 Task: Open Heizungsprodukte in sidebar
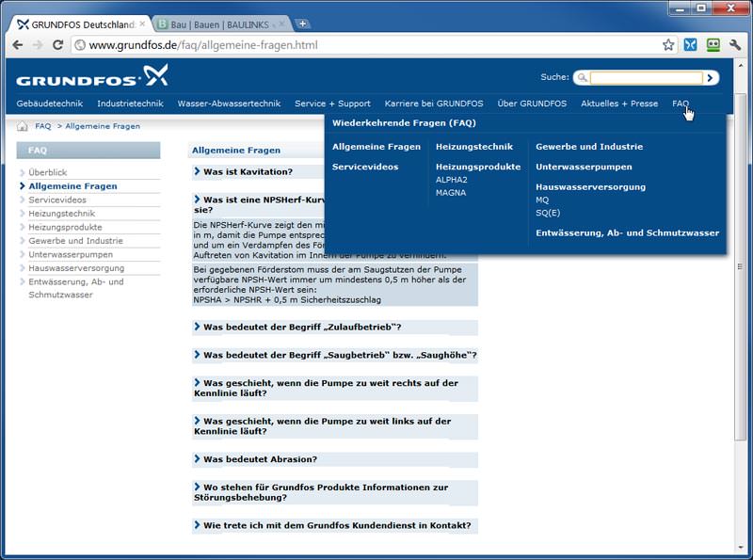(x=65, y=227)
